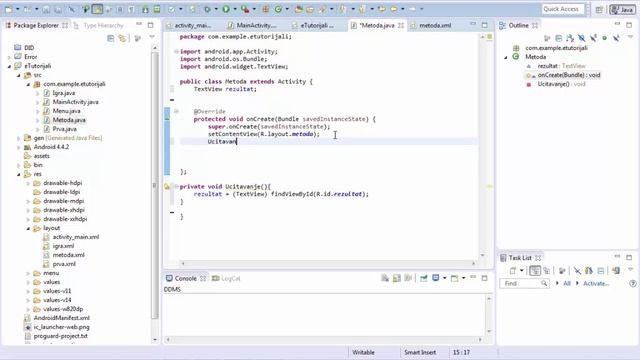Click the Pin Console icon

[424, 278]
